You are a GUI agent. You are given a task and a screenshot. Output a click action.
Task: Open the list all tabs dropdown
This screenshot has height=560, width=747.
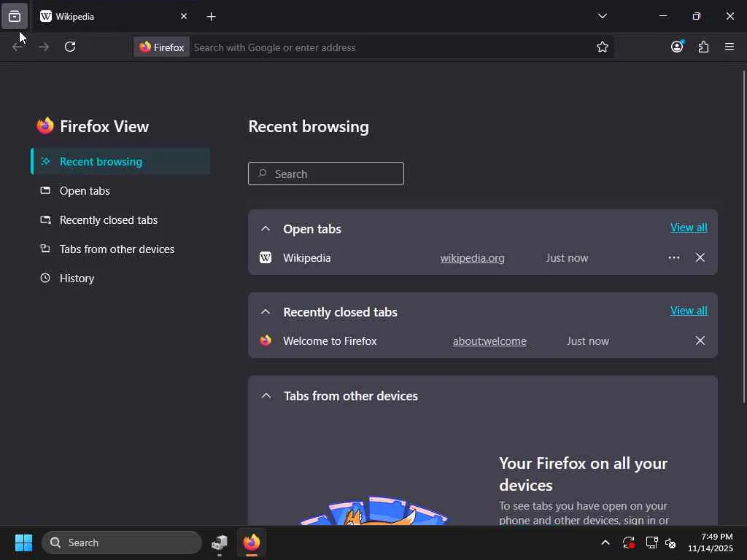click(x=602, y=16)
